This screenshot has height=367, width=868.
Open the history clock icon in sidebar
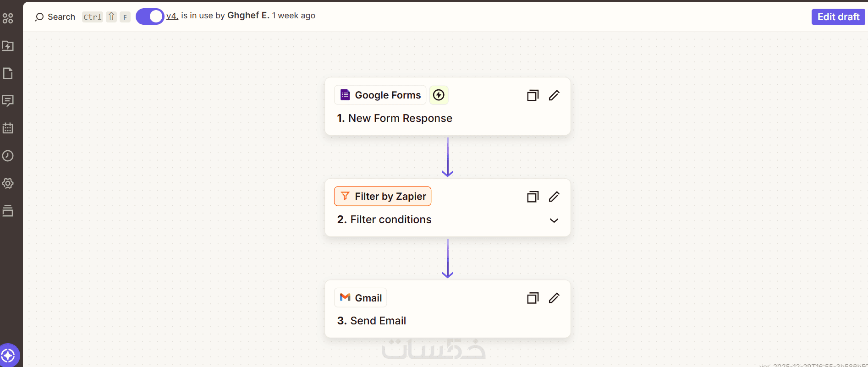click(x=8, y=156)
